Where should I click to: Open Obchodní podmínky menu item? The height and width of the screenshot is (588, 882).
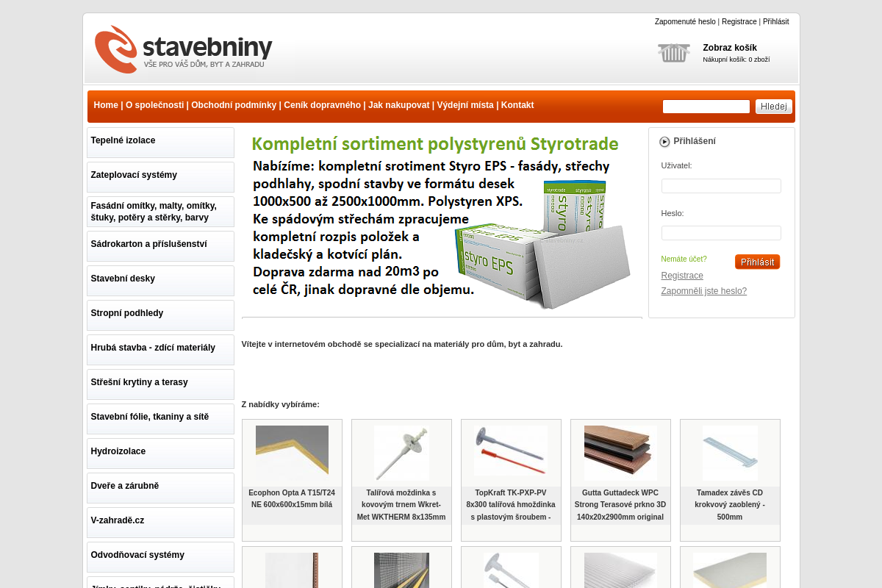click(234, 105)
